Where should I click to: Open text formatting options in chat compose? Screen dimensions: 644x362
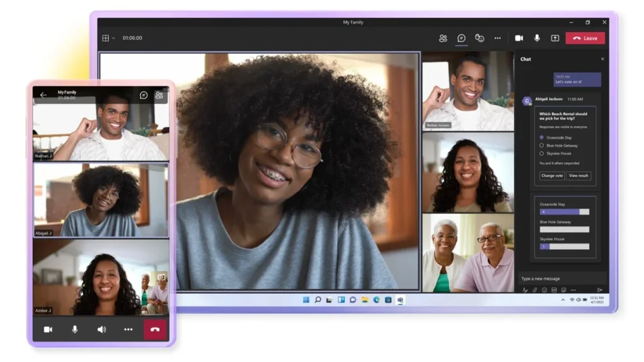(525, 290)
